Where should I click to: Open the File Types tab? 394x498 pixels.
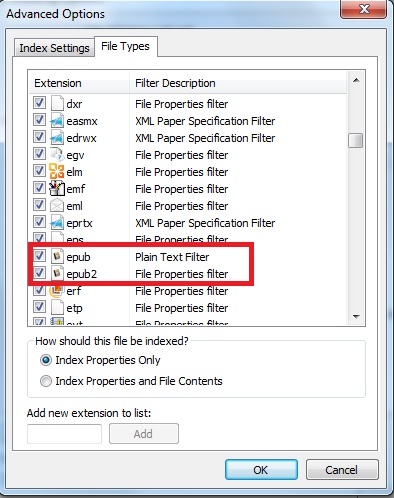pos(126,46)
